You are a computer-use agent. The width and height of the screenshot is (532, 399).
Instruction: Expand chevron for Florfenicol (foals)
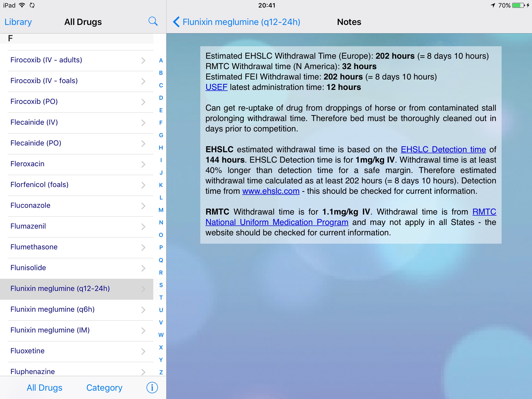point(143,185)
